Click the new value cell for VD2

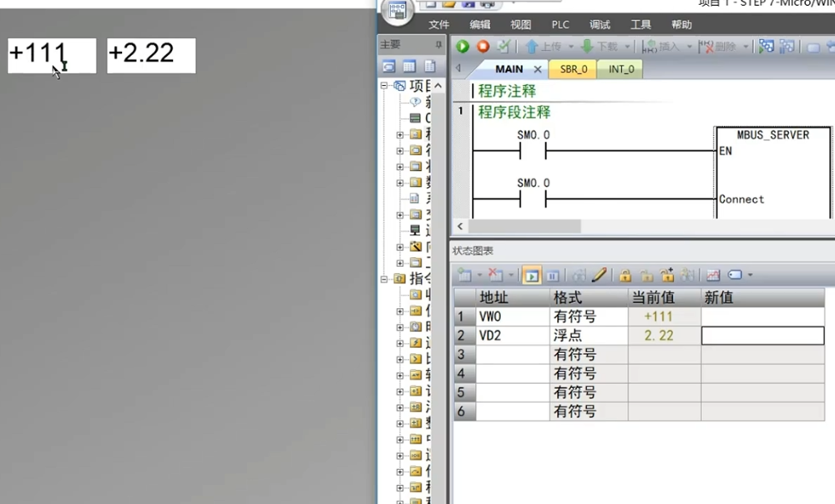click(x=762, y=335)
